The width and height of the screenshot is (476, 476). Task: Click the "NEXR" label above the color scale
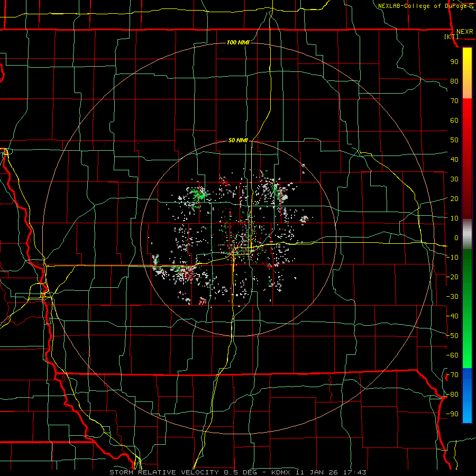coord(464,32)
